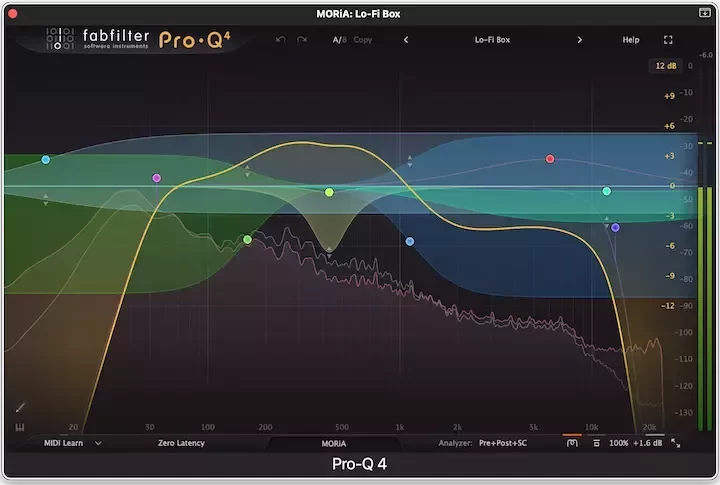
Task: Click the +1.6 dB output gain value
Action: tap(647, 443)
